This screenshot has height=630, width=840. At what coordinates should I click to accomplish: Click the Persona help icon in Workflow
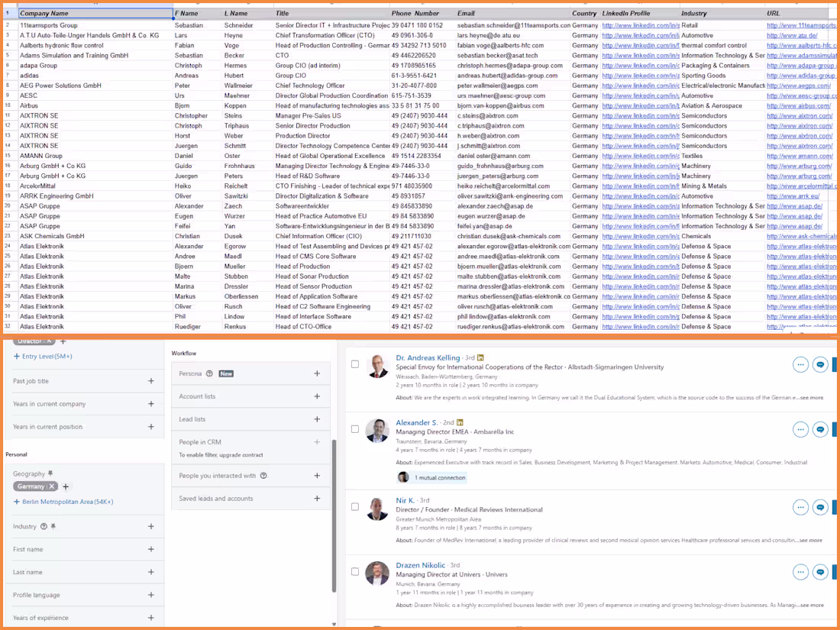tap(208, 373)
